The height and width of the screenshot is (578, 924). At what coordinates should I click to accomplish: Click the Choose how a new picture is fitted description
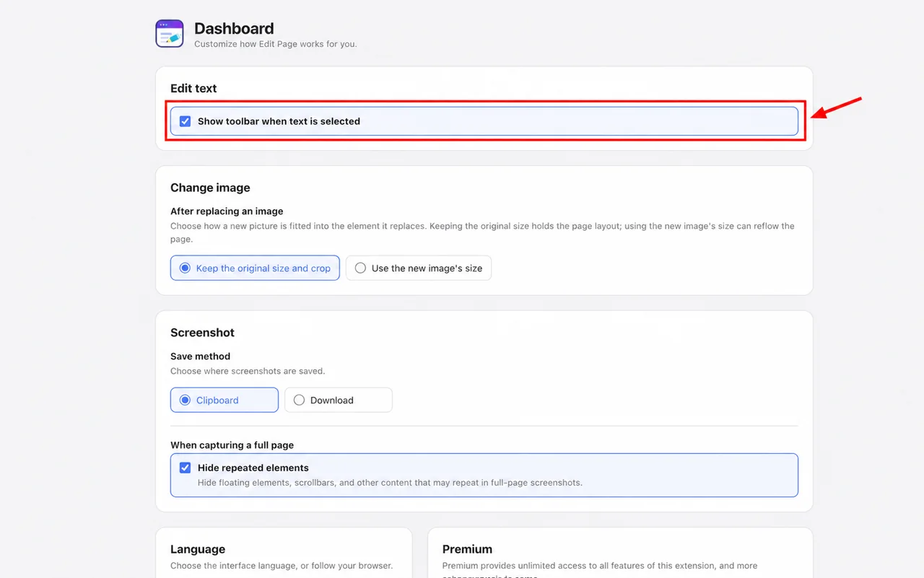click(482, 232)
